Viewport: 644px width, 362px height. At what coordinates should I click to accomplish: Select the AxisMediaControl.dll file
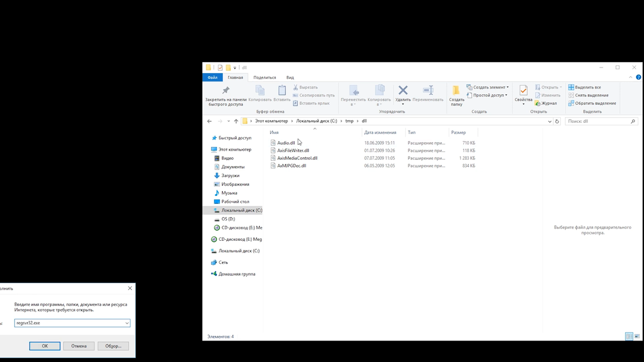pos(297,158)
